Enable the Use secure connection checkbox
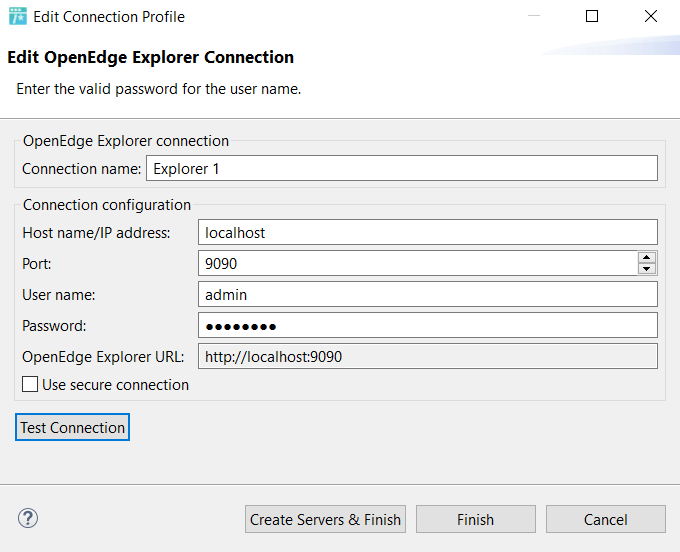This screenshot has height=552, width=680. click(30, 384)
